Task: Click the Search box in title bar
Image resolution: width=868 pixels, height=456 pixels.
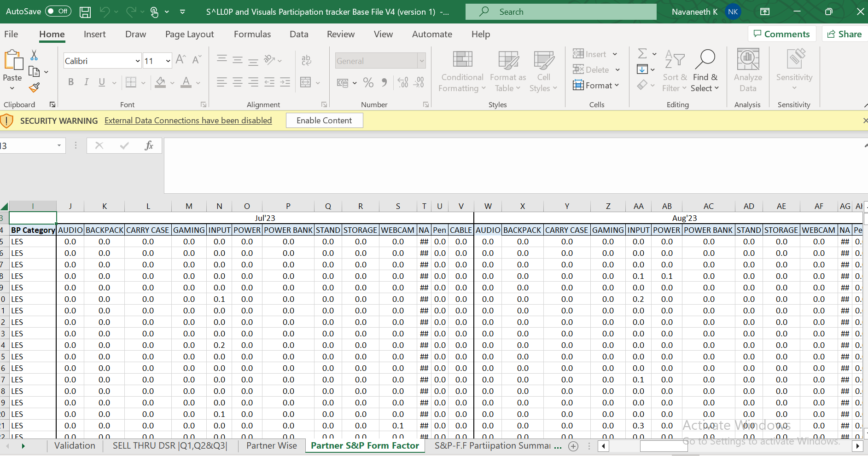Action: coord(561,12)
